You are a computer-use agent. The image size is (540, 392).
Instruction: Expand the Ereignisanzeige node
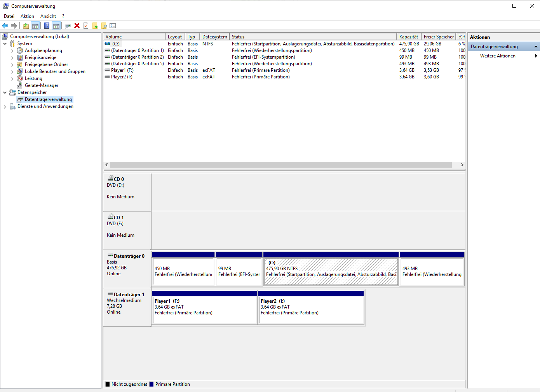(12, 57)
